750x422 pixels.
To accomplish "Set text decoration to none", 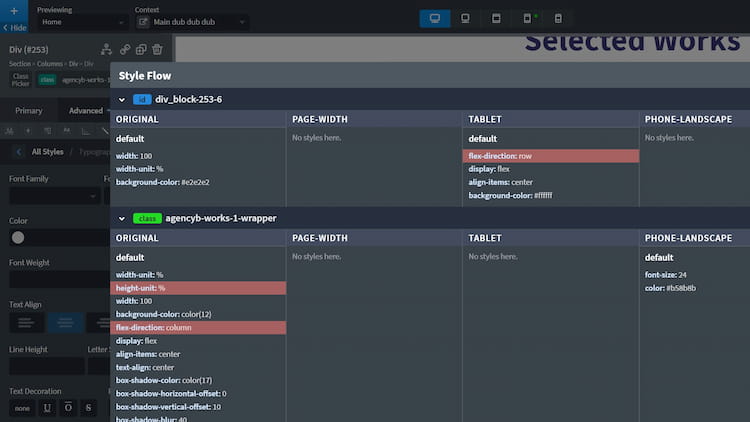I will point(22,408).
